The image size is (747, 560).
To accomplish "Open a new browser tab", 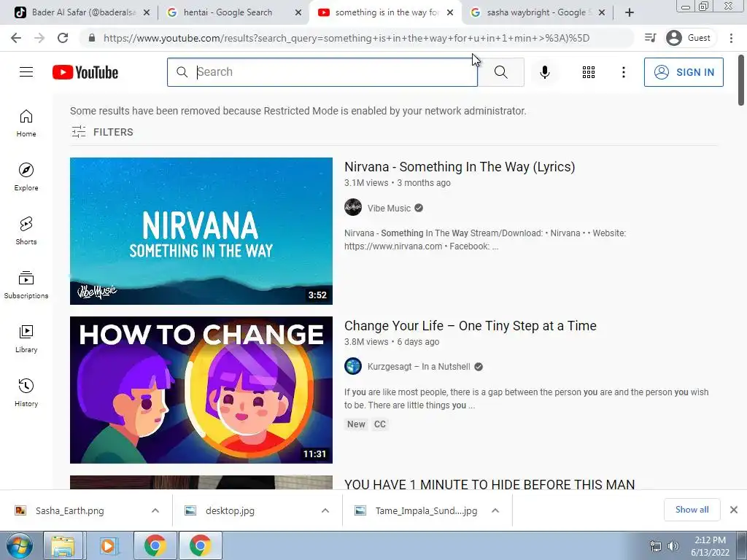I will pyautogui.click(x=630, y=12).
